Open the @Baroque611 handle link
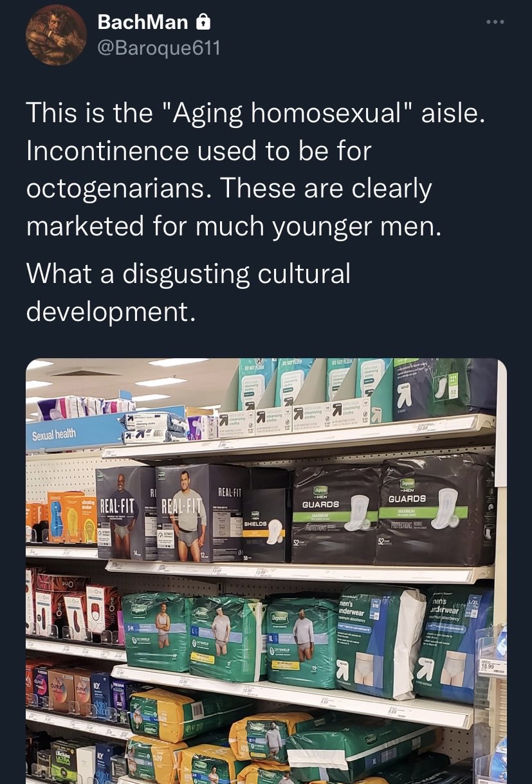 158,47
